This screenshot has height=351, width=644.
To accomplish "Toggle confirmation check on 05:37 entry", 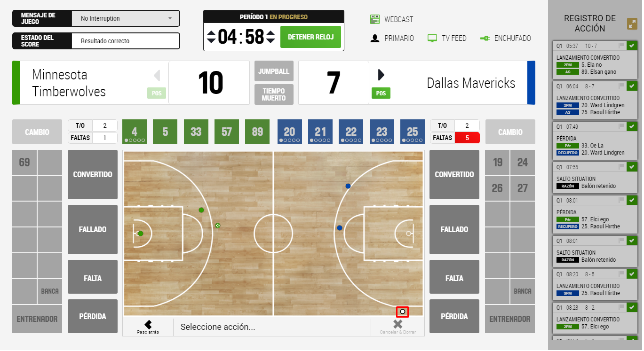I will point(632,46).
